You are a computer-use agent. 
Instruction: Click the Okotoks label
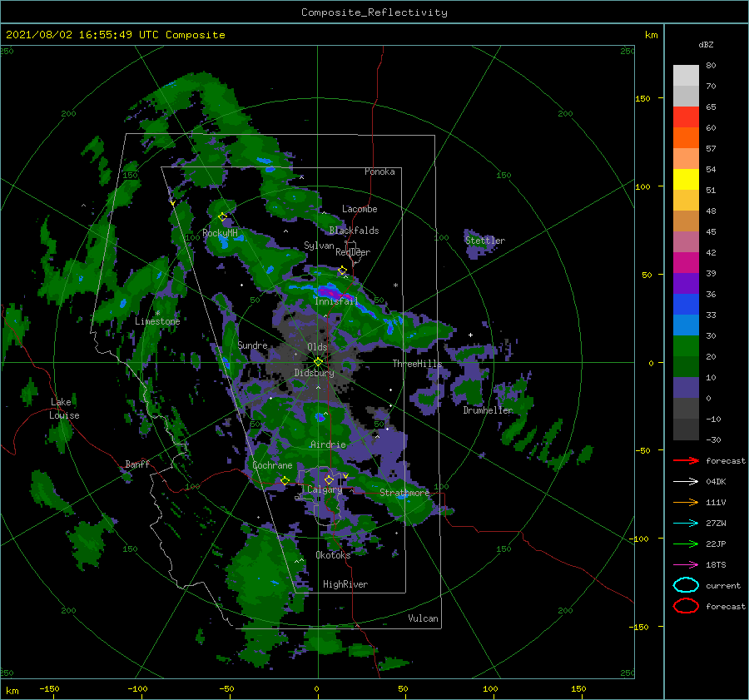[x=333, y=555]
